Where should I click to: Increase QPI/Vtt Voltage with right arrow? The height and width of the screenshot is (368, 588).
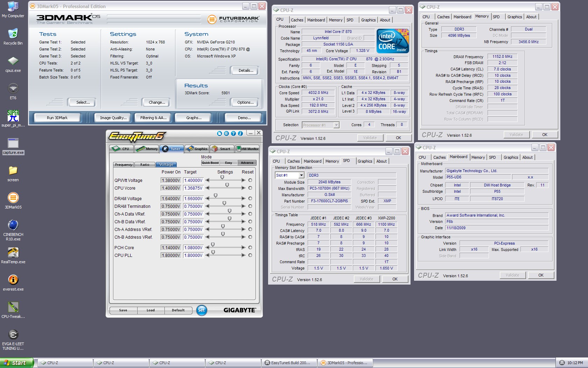244,180
